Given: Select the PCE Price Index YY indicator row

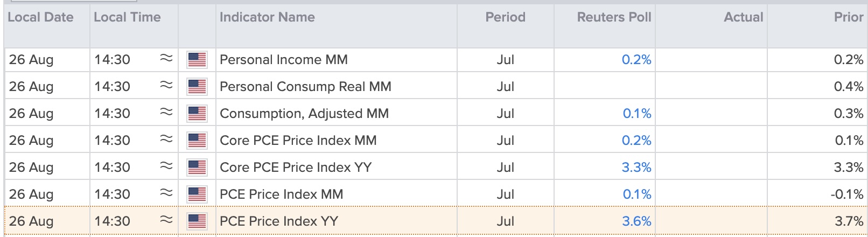Looking at the screenshot, I should click(435, 221).
